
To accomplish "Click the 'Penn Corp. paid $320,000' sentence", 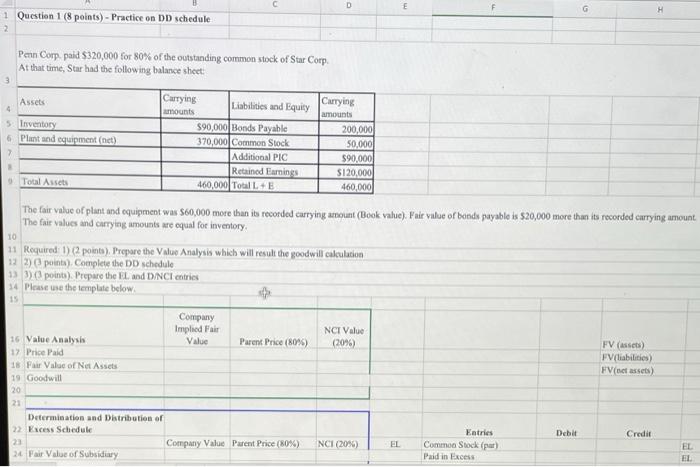I will click(x=173, y=58).
